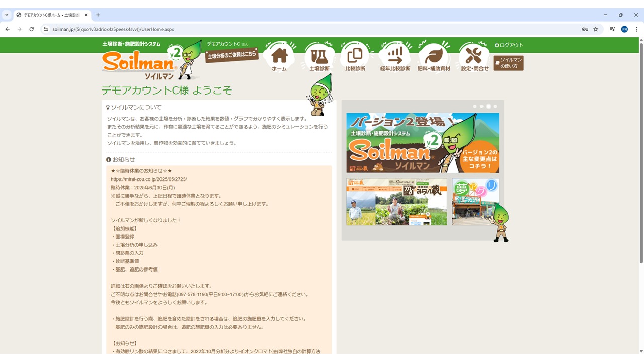Select the デモアカウントC様ホーム tab

tap(52, 15)
